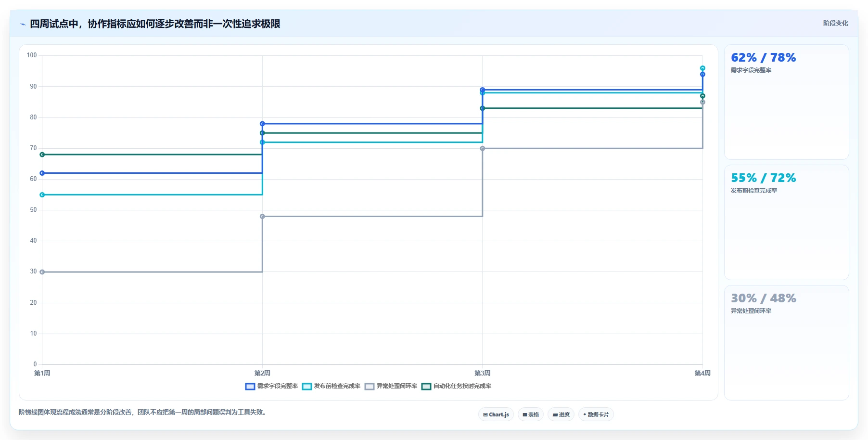Click the 表格 tag below the chart
The image size is (868, 440).
click(531, 414)
